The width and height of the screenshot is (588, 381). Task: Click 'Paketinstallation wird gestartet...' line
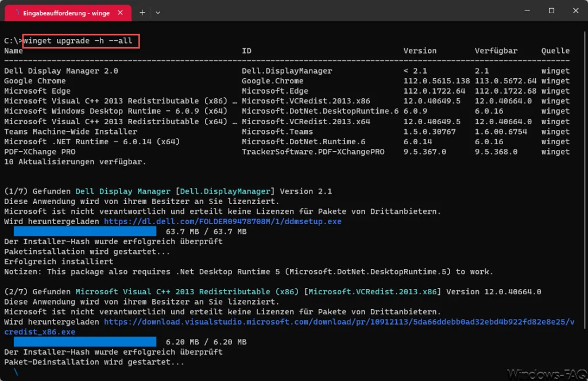coord(87,252)
